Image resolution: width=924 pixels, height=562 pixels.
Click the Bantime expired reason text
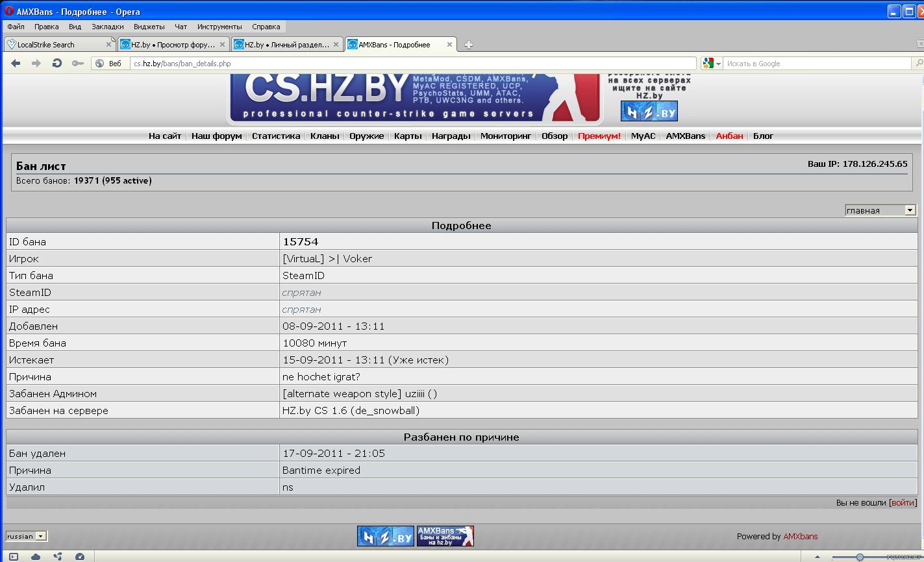(x=321, y=470)
